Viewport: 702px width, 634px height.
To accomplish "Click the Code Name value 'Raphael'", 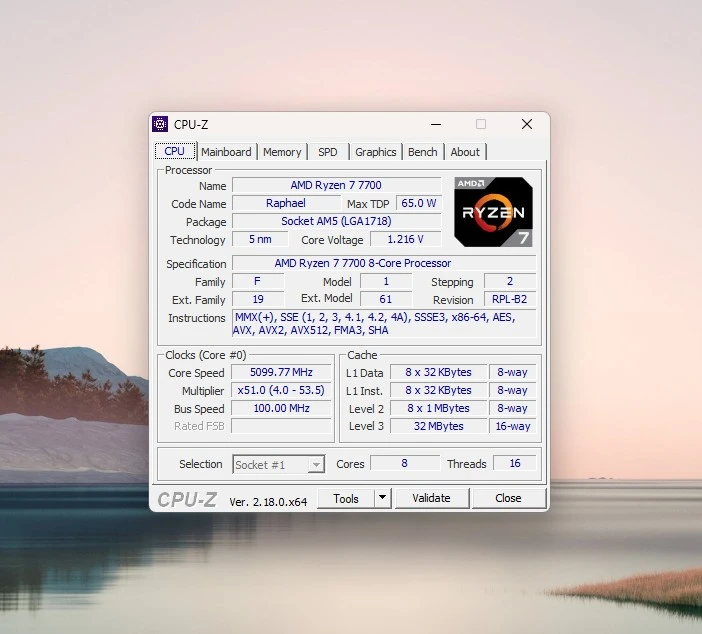I will tap(286, 203).
